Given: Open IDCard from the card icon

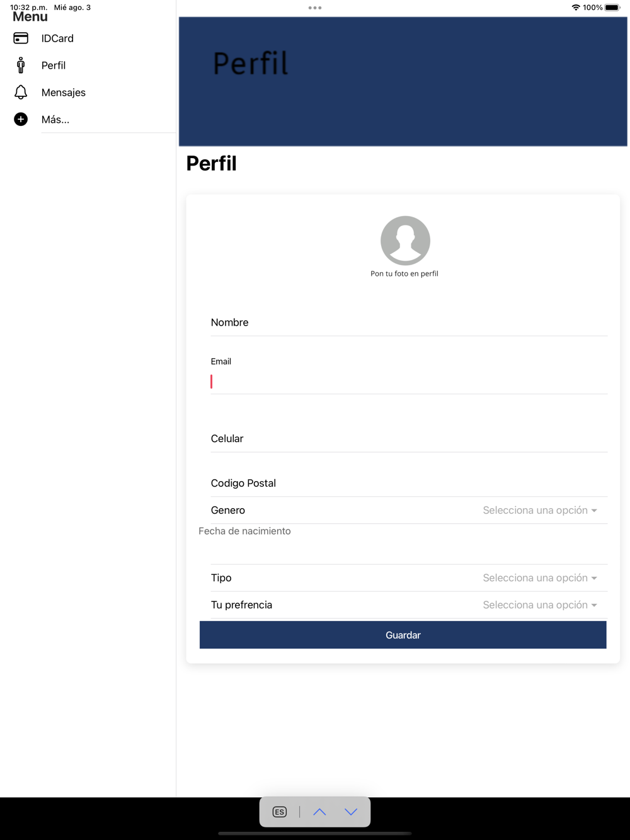Looking at the screenshot, I should tap(21, 38).
